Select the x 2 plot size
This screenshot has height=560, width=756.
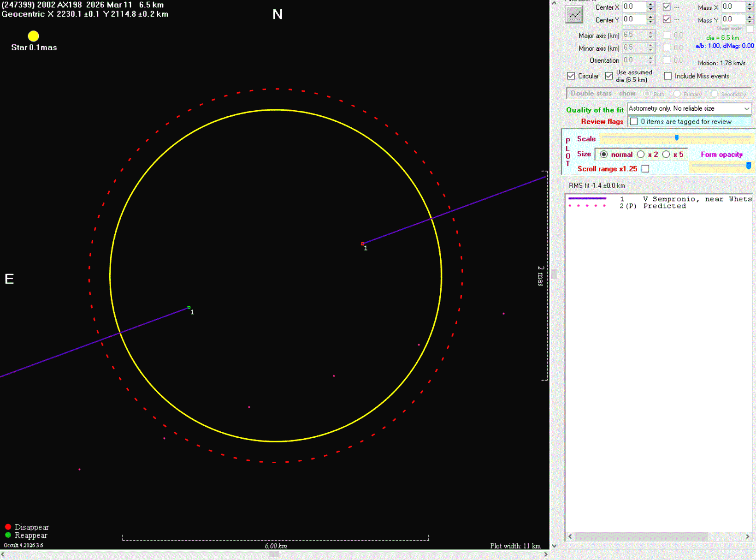(641, 155)
